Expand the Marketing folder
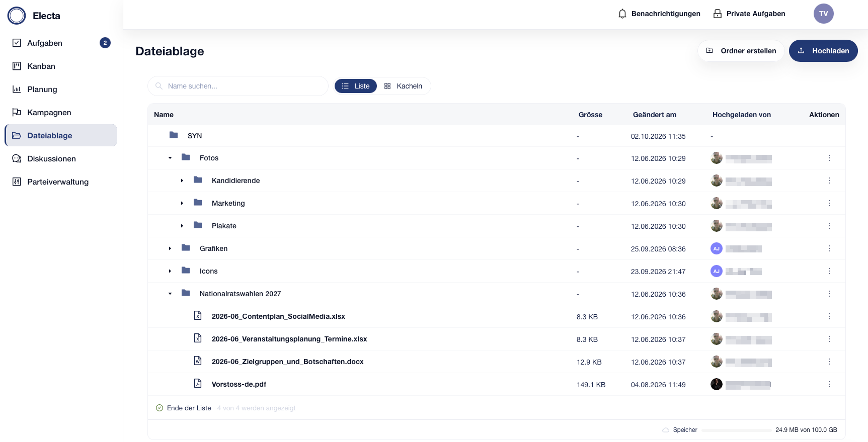 click(182, 203)
